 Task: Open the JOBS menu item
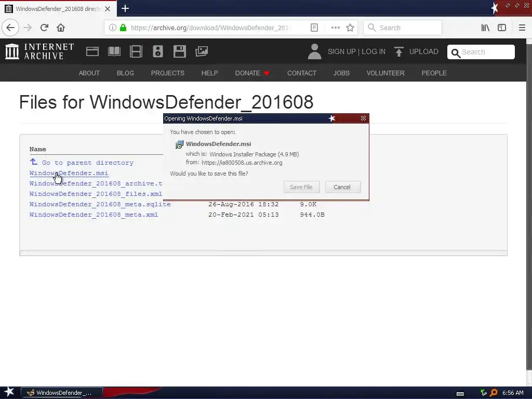(341, 73)
